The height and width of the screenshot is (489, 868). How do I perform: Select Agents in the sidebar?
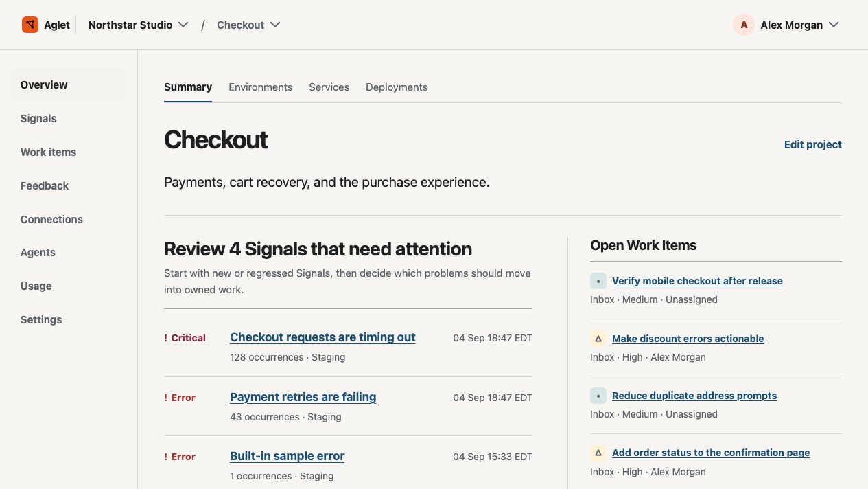pos(38,253)
